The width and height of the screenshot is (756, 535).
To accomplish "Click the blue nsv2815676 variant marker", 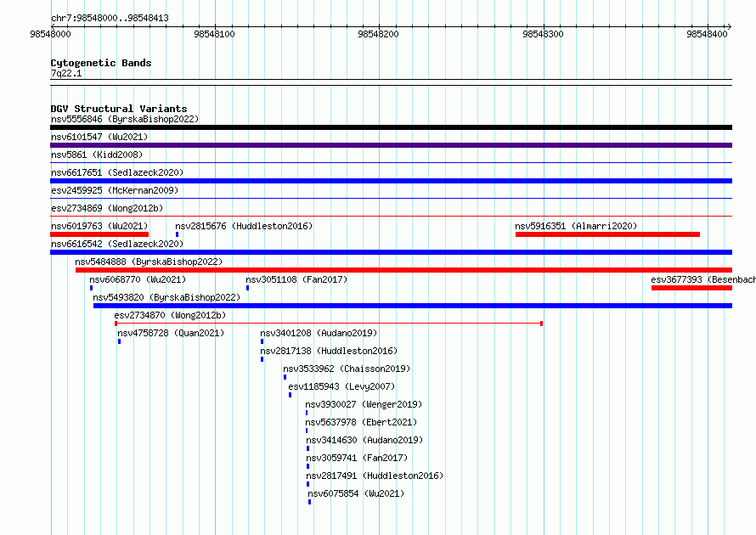I will [177, 234].
